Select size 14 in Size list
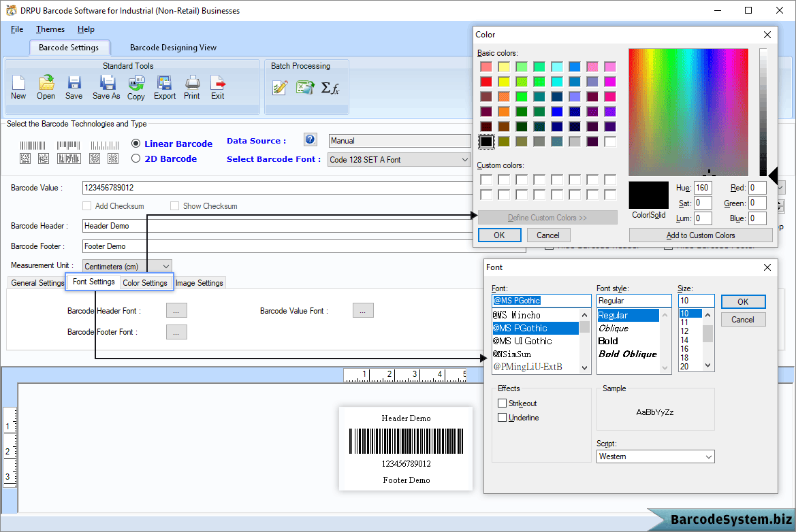 [684, 339]
